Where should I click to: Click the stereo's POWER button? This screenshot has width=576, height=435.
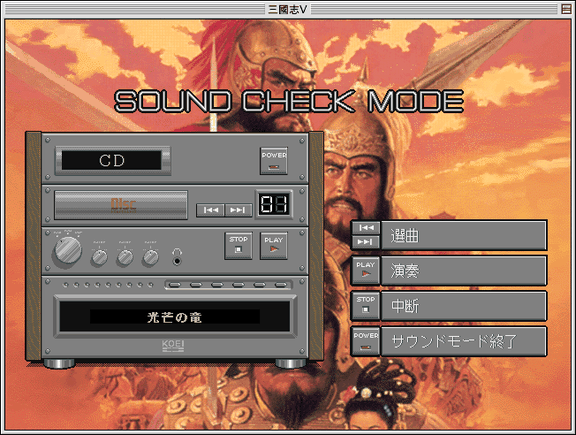click(x=274, y=161)
